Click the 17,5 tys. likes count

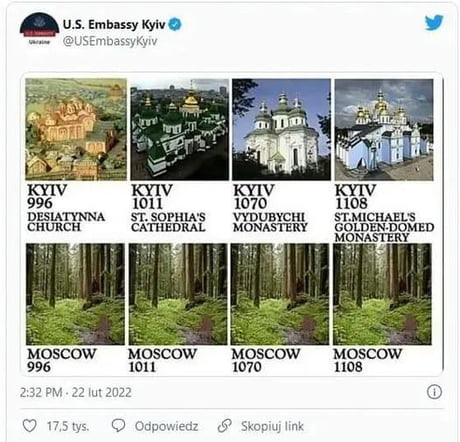click(68, 426)
